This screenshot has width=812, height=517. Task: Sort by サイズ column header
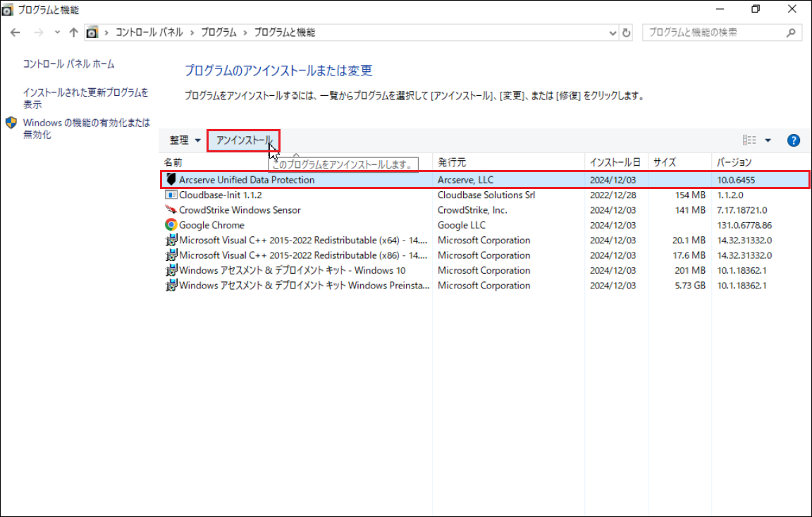tap(665, 163)
